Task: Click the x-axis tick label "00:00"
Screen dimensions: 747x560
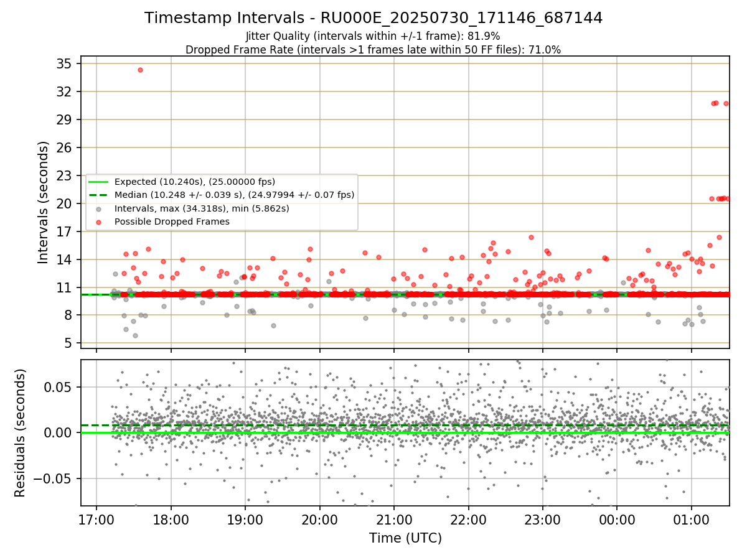Action: click(617, 519)
